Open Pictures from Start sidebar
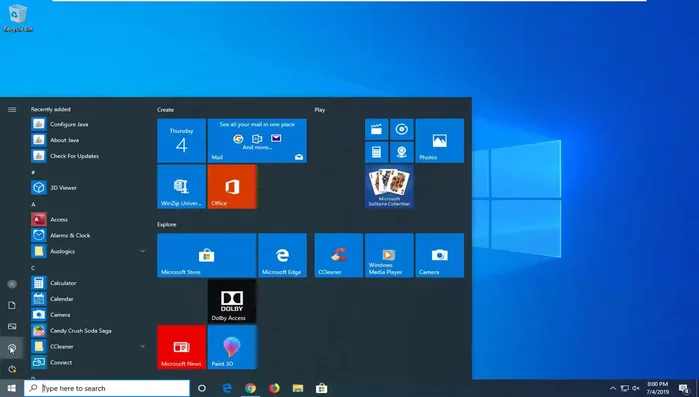The height and width of the screenshot is (397, 699). click(12, 327)
